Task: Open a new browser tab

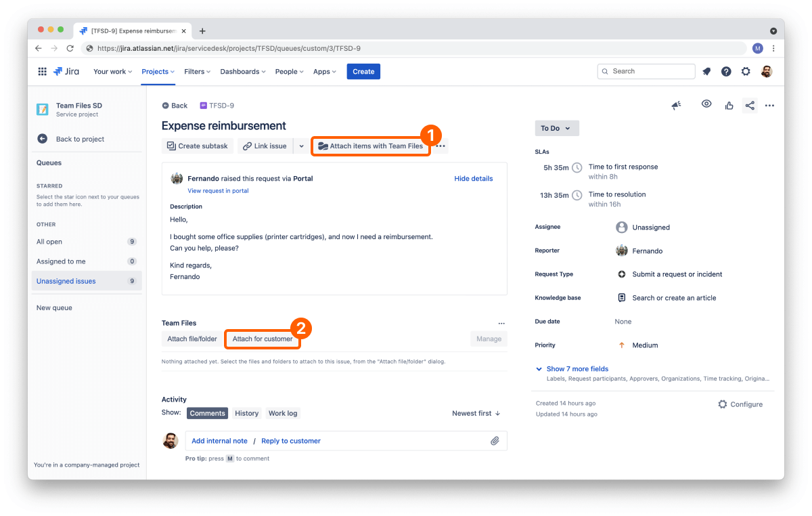Action: 202,31
